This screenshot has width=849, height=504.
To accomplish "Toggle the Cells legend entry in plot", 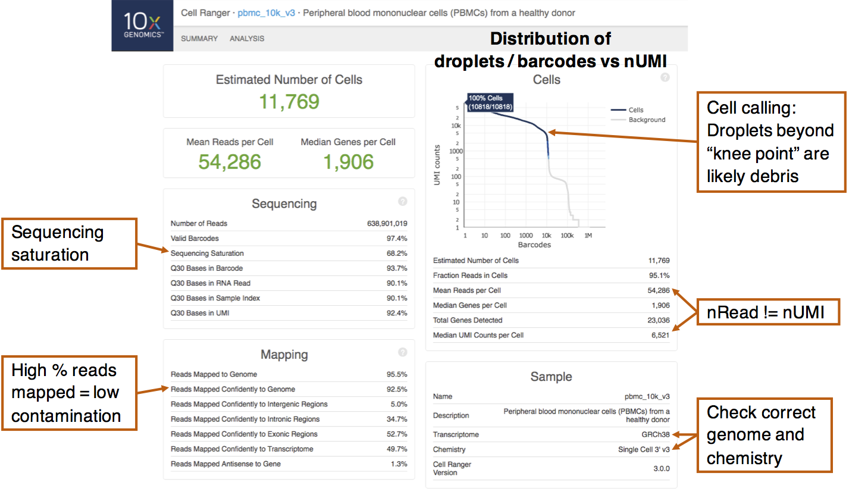I will (x=635, y=110).
